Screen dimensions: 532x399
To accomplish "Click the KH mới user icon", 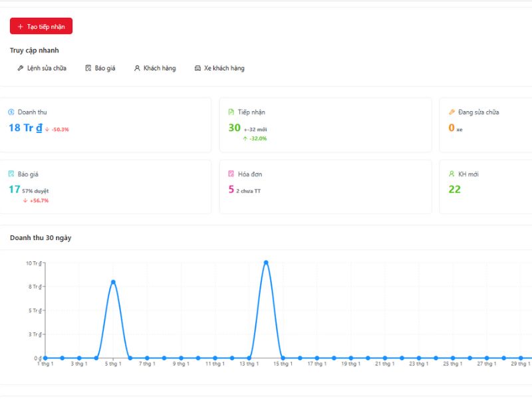I will click(452, 174).
